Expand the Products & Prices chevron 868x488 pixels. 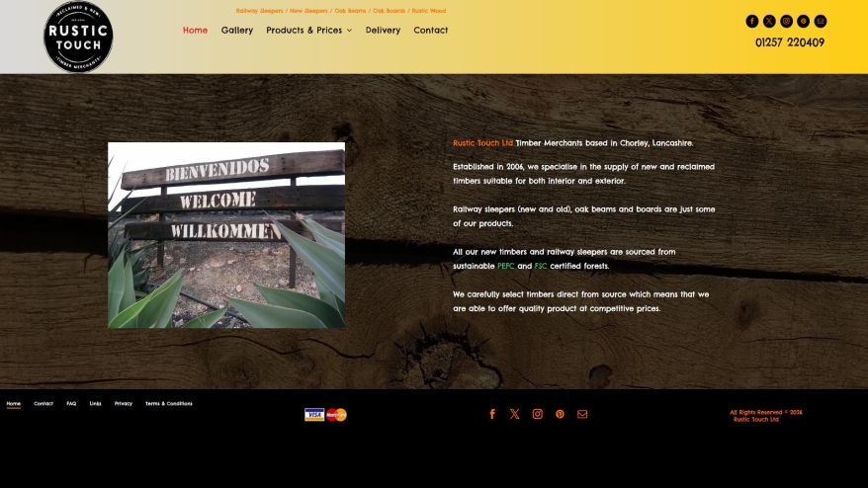[349, 31]
